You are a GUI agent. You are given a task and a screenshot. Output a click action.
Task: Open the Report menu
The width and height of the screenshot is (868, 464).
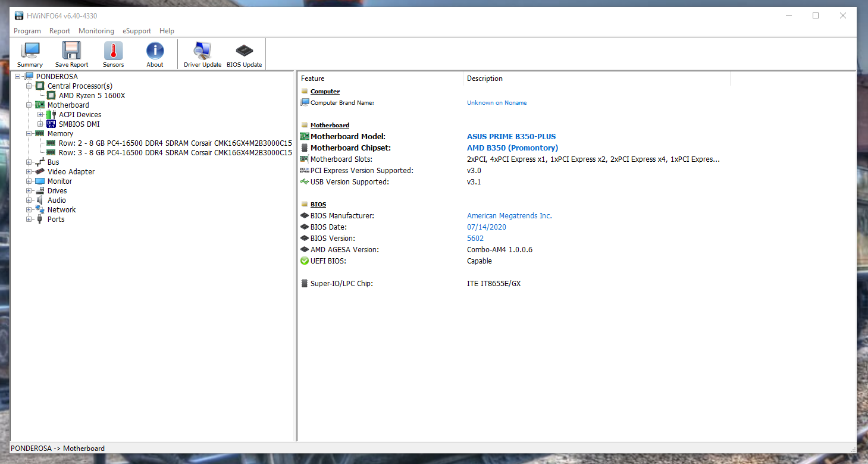(x=59, y=31)
